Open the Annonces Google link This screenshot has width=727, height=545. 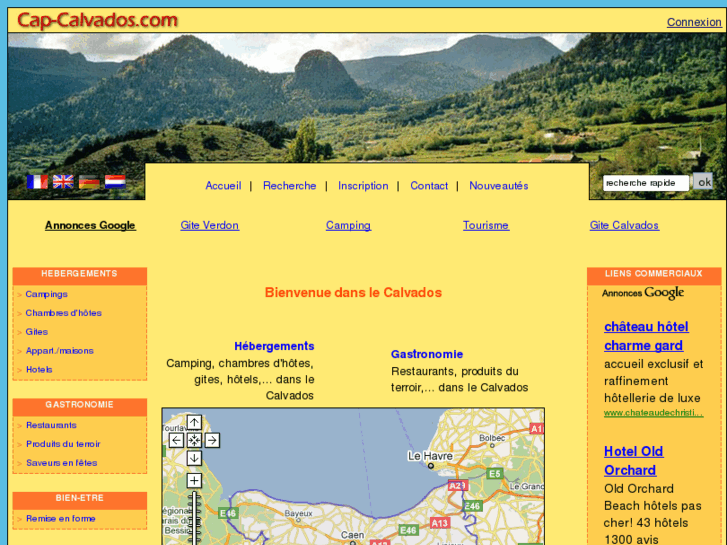[x=90, y=225]
